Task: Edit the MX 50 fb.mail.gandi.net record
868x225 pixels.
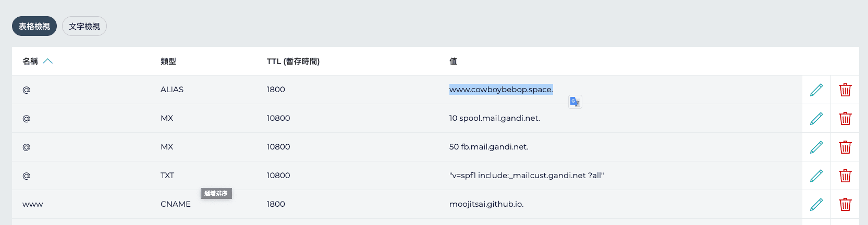Action: coord(816,147)
